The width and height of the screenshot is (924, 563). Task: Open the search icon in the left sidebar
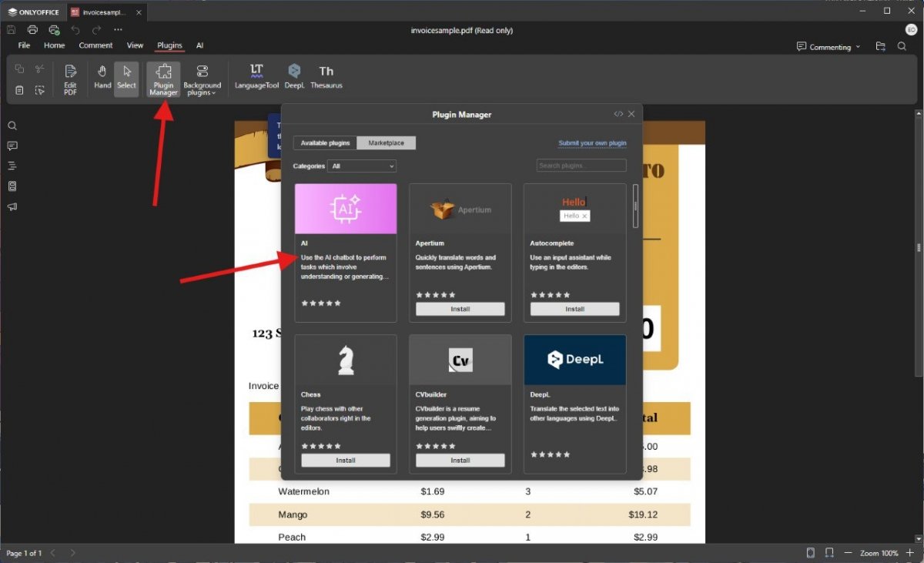pyautogui.click(x=12, y=126)
